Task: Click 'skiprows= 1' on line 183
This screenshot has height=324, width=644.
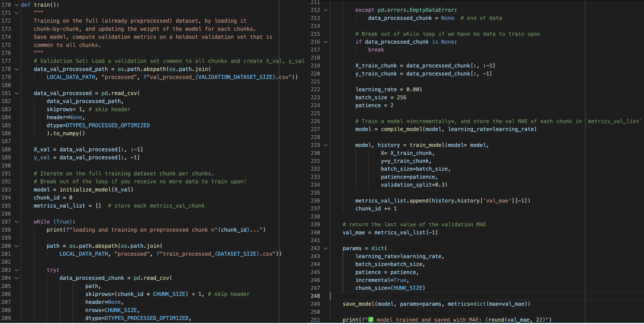Action: point(64,109)
